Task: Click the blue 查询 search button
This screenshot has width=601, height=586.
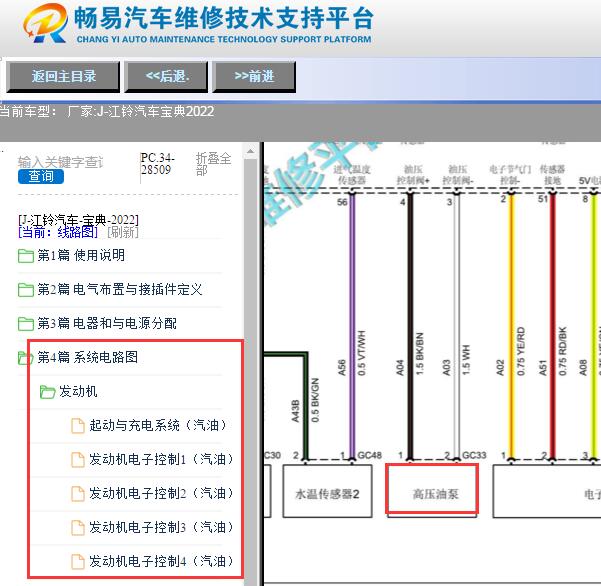Action: point(41,176)
